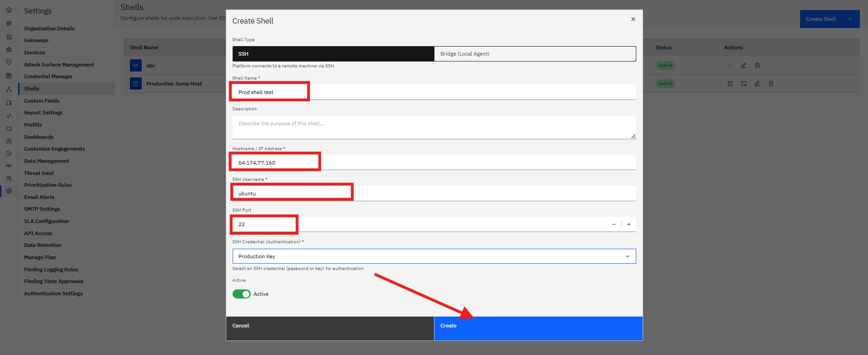
Task: Open the users icon in the left rail
Action: (9, 179)
